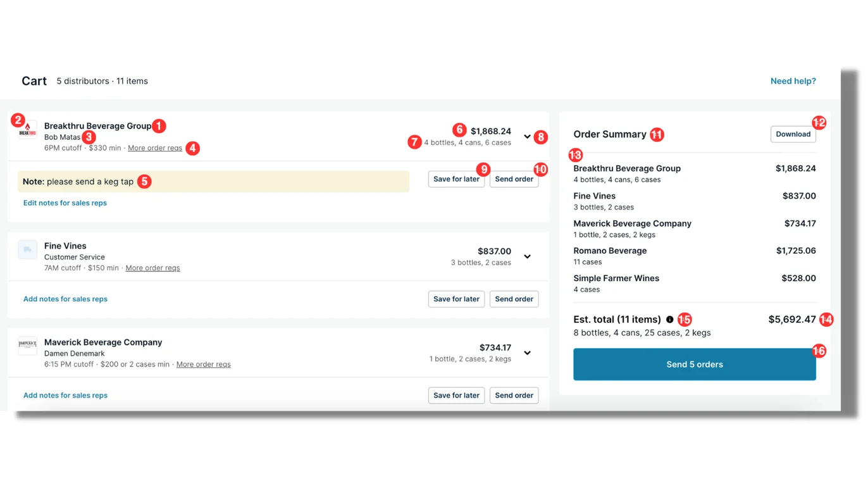The width and height of the screenshot is (868, 488).
Task: Add notes for Maverick Beverage sales reps
Action: [65, 395]
